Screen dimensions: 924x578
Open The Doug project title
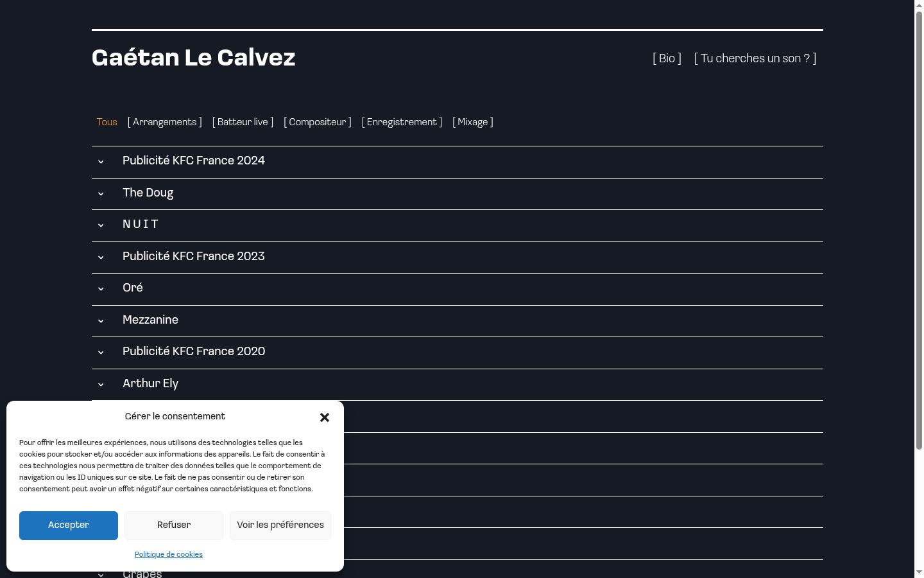pos(148,193)
